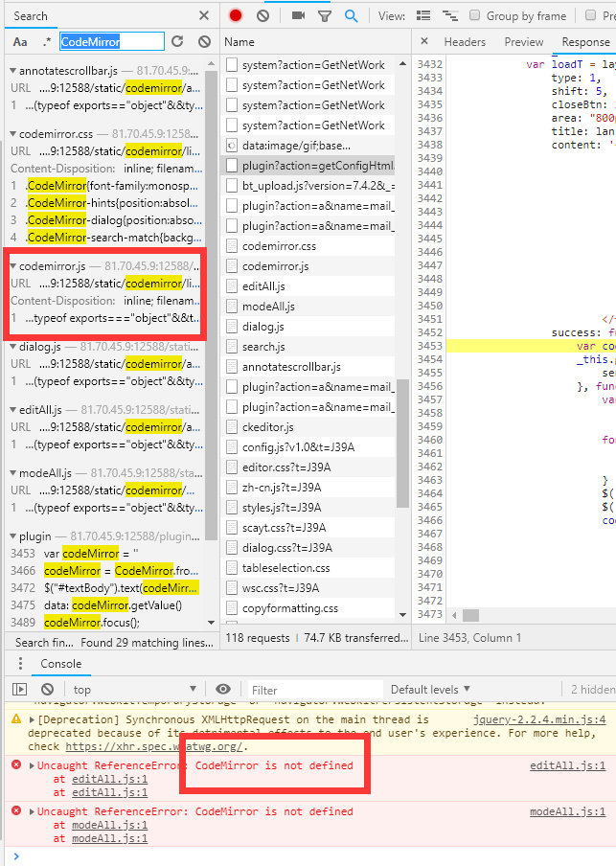The image size is (616, 866).
Task: Select modeAll.js network request
Action: pyautogui.click(x=308, y=307)
